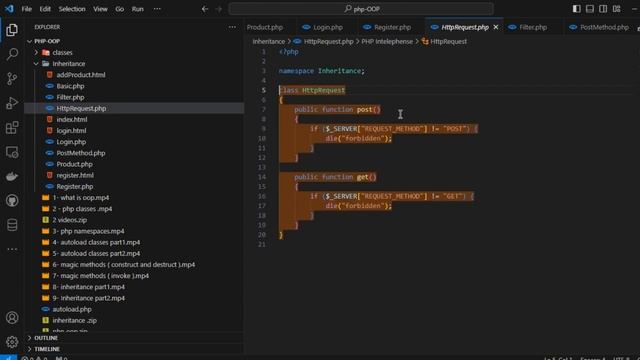Open the Go menu
640x360 pixels.
[119, 9]
